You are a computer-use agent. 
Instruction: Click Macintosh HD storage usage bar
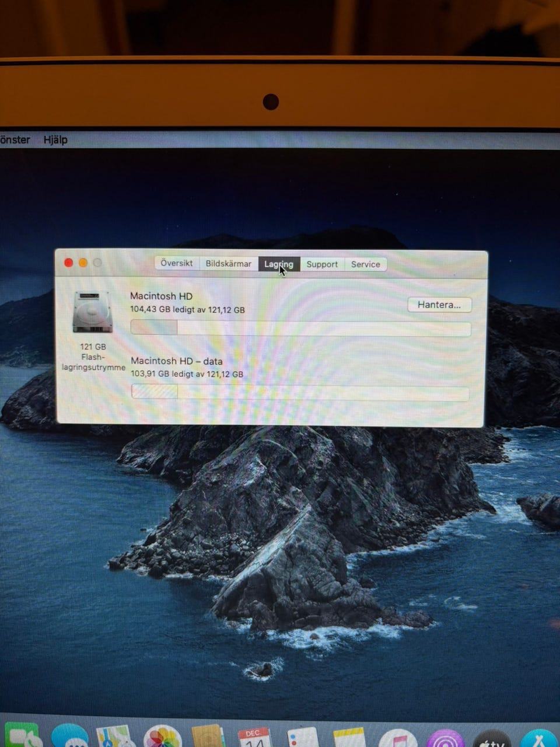[x=300, y=328]
